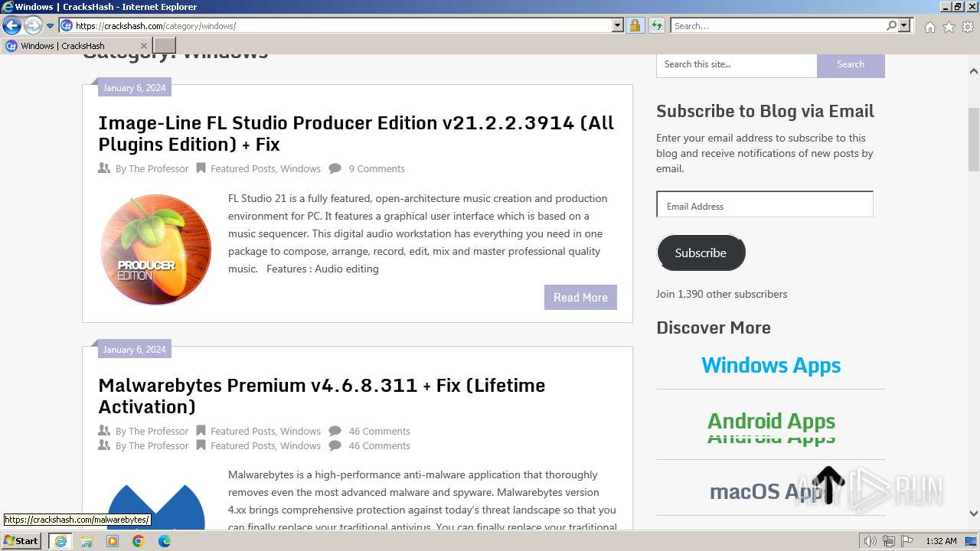Click the Search this site field
Viewport: 980px width, 551px height.
click(737, 64)
